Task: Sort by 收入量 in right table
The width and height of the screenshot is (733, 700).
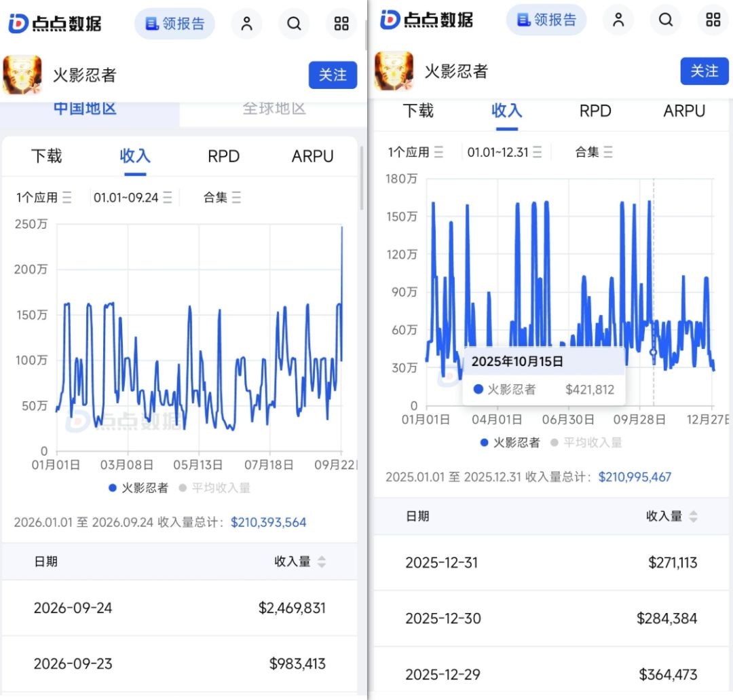Action: point(672,516)
